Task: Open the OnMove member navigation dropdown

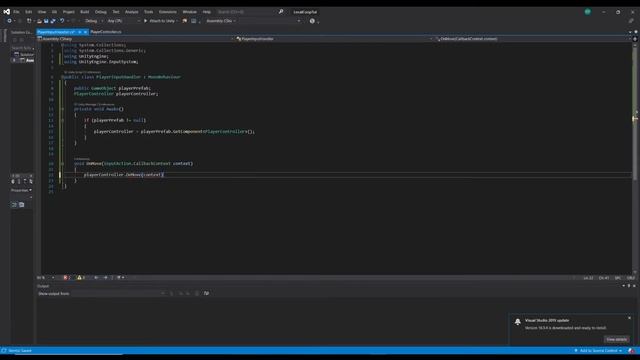Action: click(532, 39)
